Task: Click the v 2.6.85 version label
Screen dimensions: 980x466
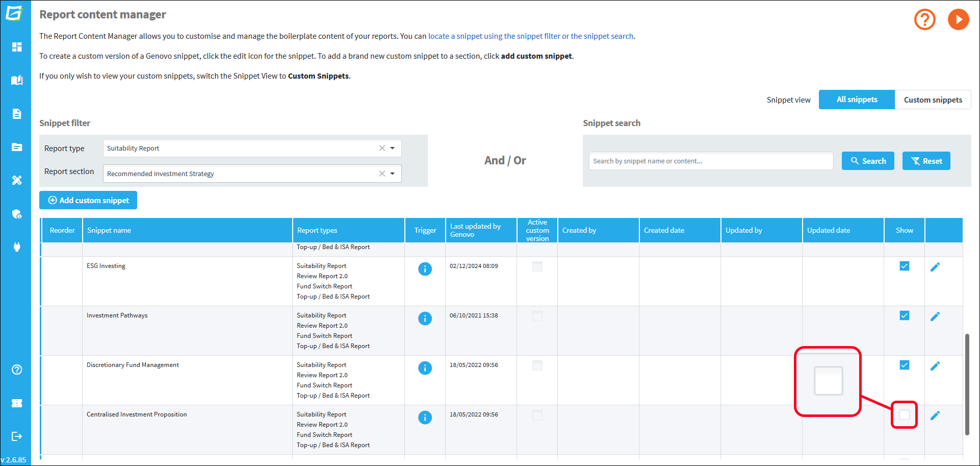Action: [14, 460]
